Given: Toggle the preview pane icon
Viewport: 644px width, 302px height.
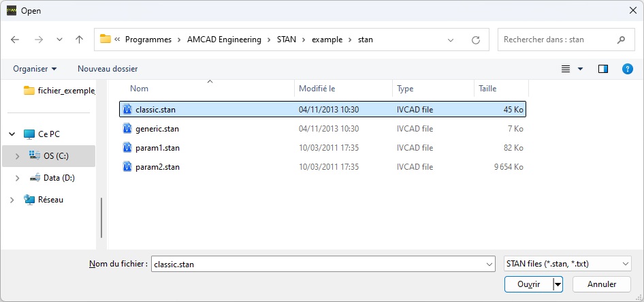Looking at the screenshot, I should (603, 69).
